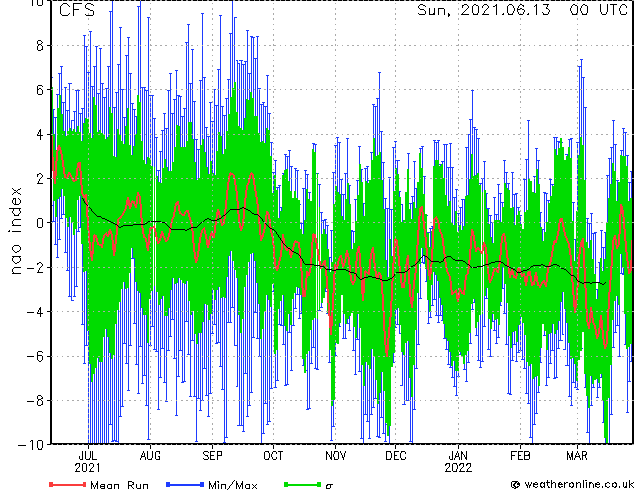Click the Mean Run legend label
The height and width of the screenshot is (490, 634).
tap(120, 485)
